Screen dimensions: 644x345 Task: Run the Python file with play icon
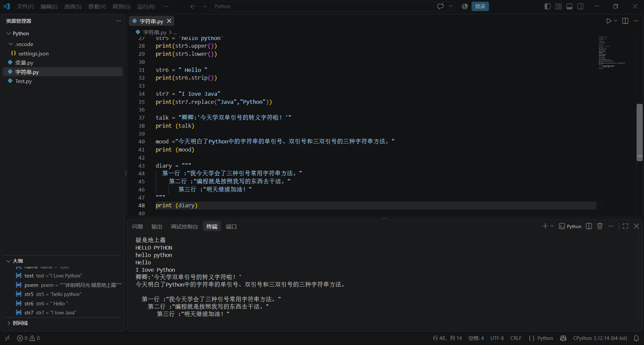coord(609,21)
